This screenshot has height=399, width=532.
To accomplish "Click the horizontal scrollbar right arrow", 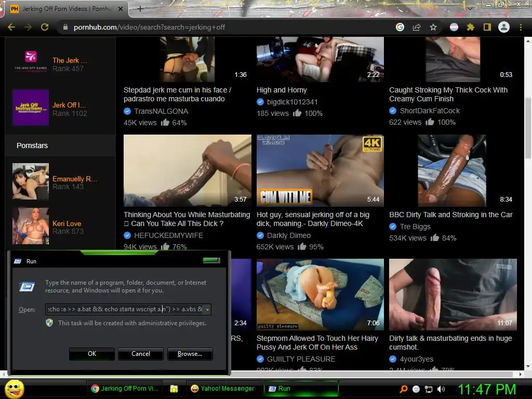I will point(521,374).
